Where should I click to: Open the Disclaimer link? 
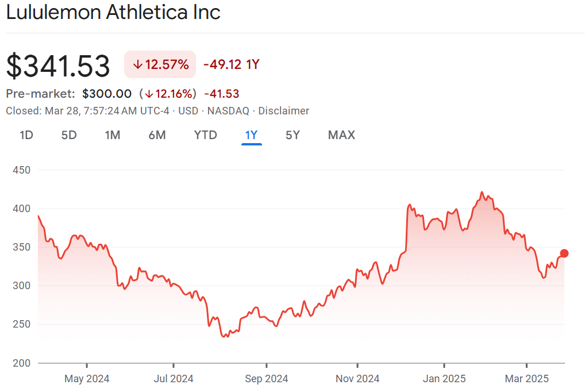pos(283,111)
